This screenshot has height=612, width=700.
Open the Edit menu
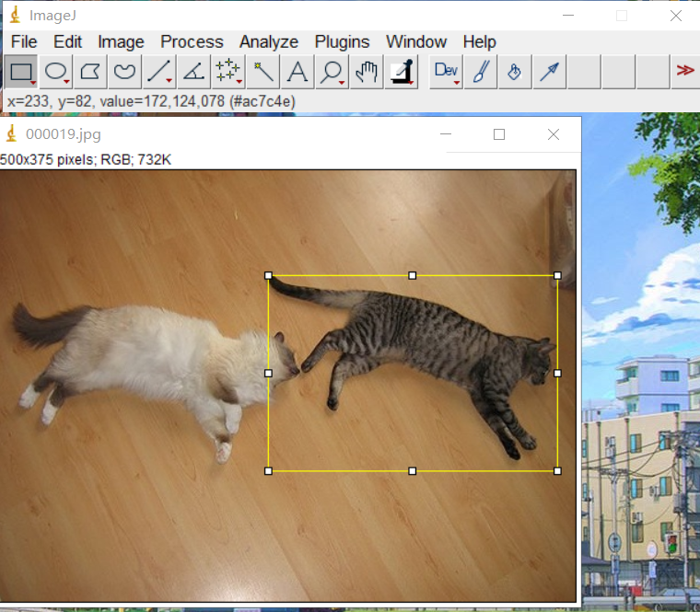(x=67, y=42)
